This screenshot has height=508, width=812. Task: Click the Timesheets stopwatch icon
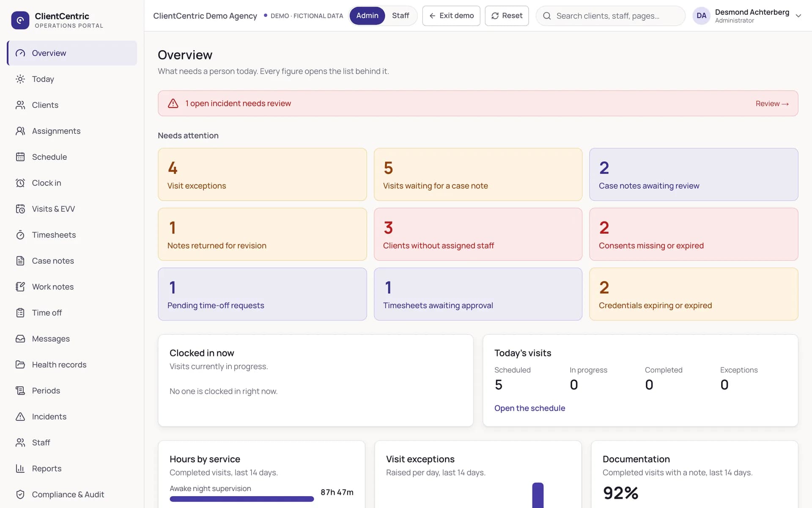click(x=20, y=235)
